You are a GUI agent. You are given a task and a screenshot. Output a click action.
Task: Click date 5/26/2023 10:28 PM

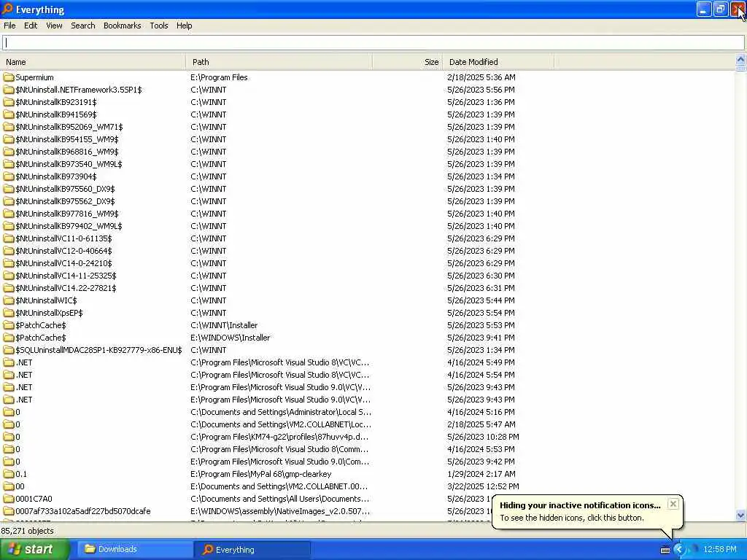[483, 437]
